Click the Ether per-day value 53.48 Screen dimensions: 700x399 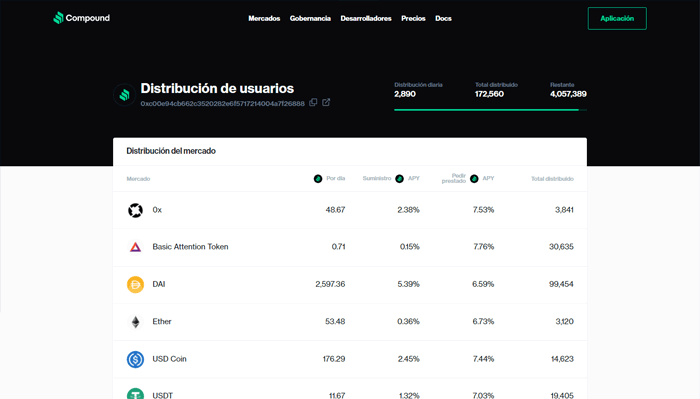click(x=335, y=321)
